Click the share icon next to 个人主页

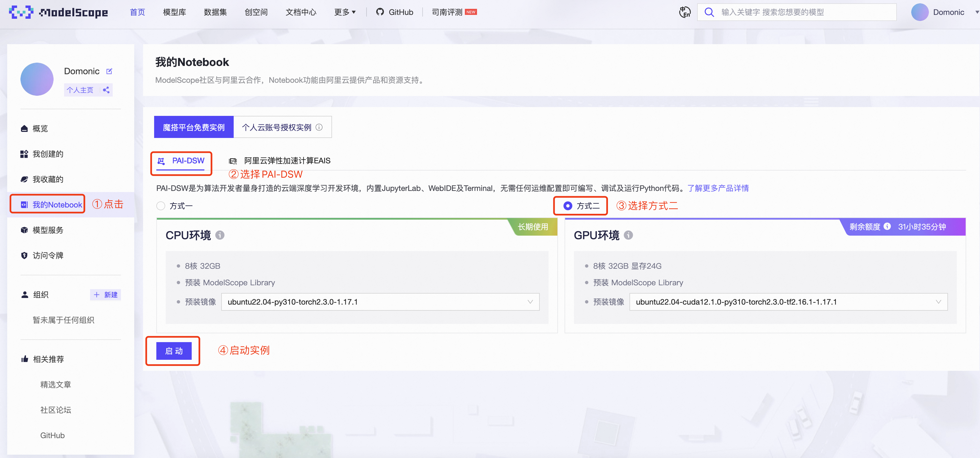106,90
